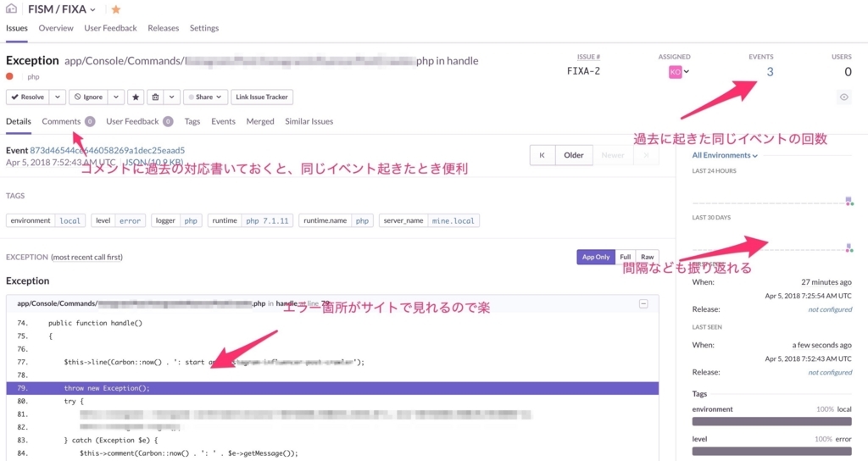Select the Full stacktrace view
The image size is (868, 461).
(625, 257)
